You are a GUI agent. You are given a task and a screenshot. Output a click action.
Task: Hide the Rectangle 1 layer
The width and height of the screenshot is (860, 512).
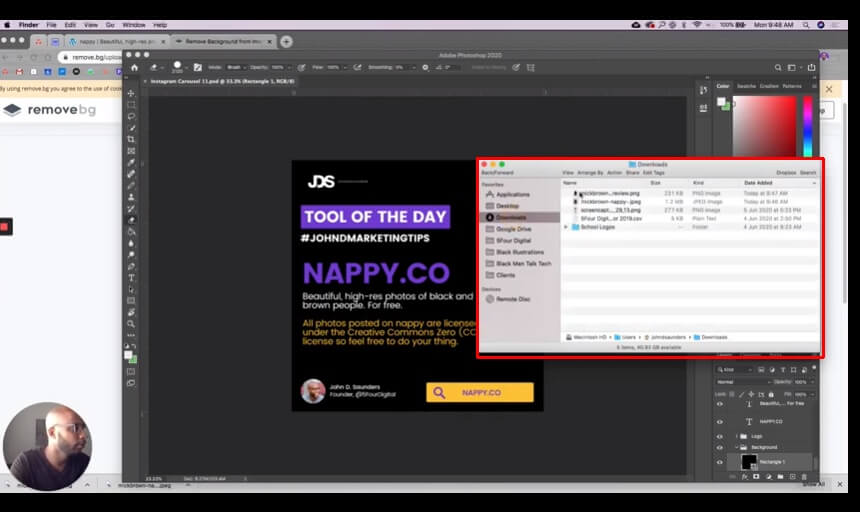pos(720,462)
